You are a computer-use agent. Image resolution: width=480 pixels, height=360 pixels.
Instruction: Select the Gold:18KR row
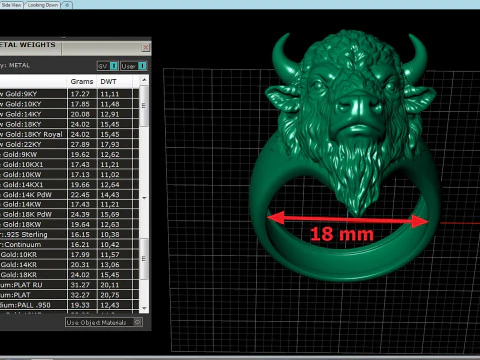(x=69, y=275)
